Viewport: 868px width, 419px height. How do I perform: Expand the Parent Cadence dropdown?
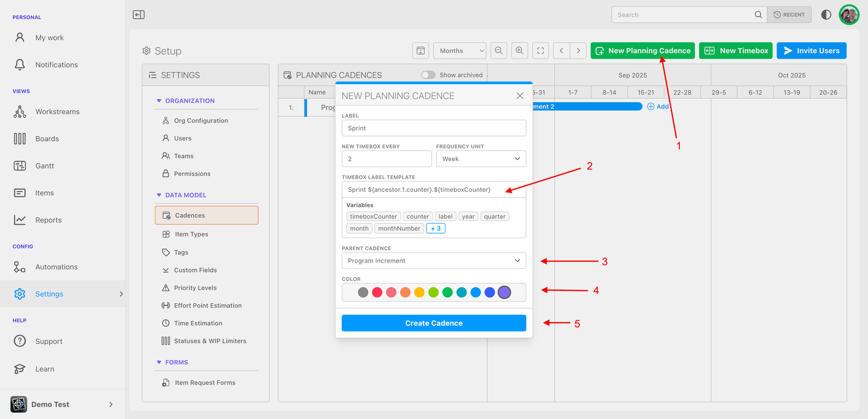click(433, 261)
